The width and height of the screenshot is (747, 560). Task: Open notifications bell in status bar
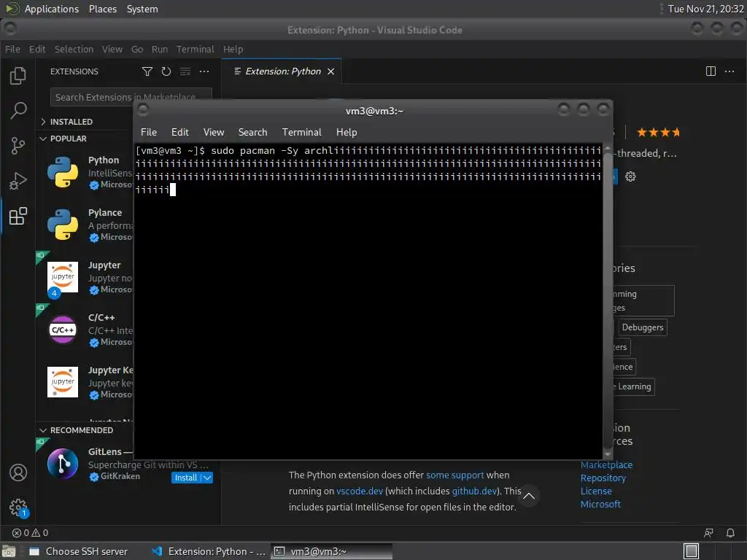pyautogui.click(x=729, y=533)
